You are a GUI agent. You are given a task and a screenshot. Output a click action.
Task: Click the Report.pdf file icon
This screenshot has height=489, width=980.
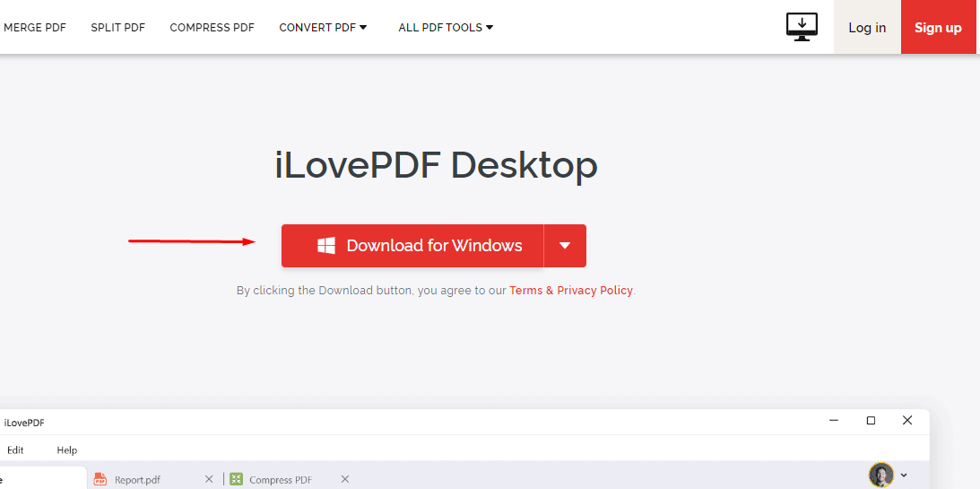(100, 479)
